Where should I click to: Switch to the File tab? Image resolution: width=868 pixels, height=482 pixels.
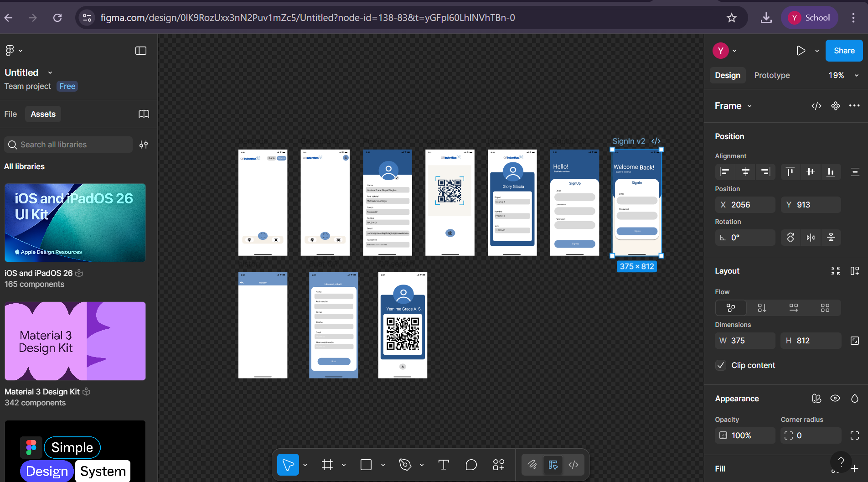pos(10,114)
